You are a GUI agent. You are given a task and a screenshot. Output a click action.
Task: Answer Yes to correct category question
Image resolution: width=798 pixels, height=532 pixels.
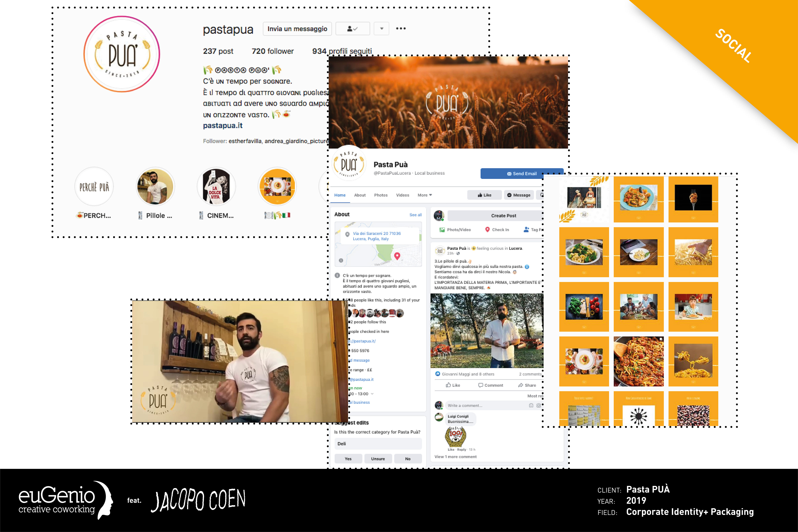[x=348, y=459]
